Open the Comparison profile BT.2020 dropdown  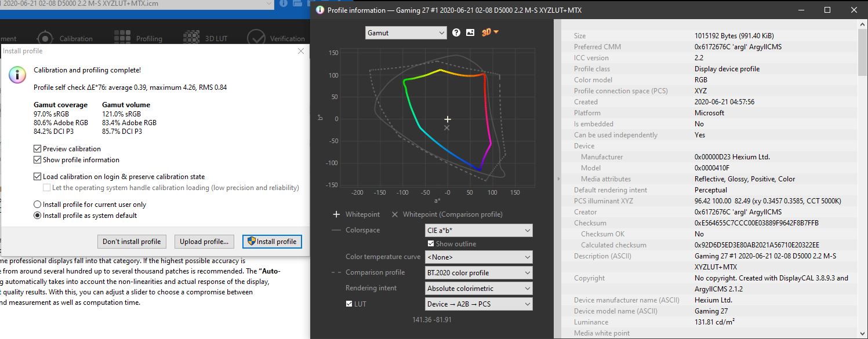coord(478,273)
